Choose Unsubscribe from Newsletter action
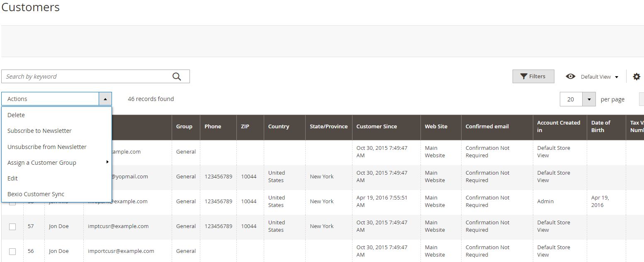 coord(47,147)
